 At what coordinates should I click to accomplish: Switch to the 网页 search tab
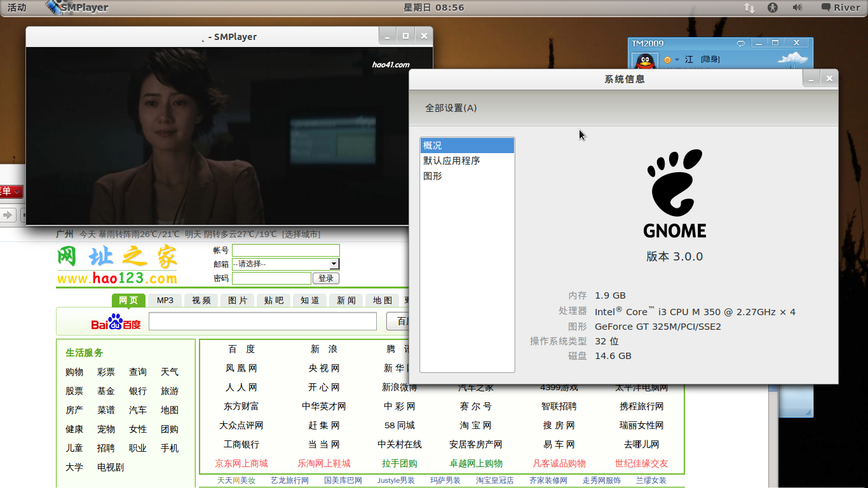(x=128, y=300)
